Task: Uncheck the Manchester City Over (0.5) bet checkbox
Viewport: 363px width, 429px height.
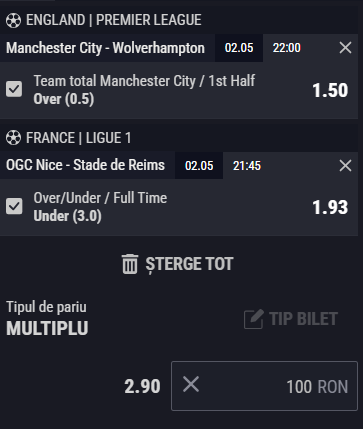Action: 14,89
